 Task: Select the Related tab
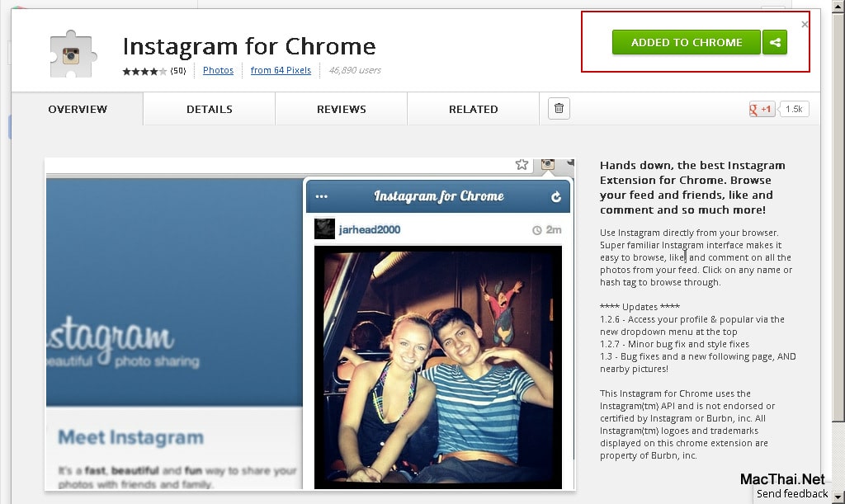(x=473, y=110)
